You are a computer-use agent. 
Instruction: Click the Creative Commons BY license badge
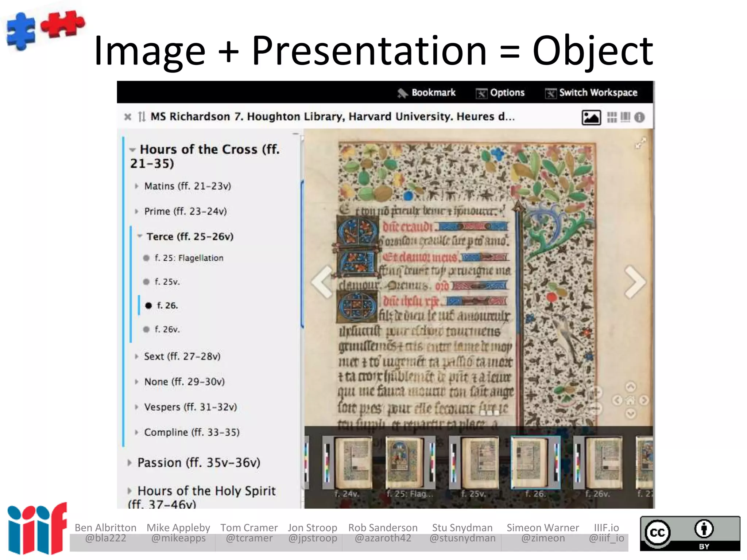pyautogui.click(x=690, y=533)
